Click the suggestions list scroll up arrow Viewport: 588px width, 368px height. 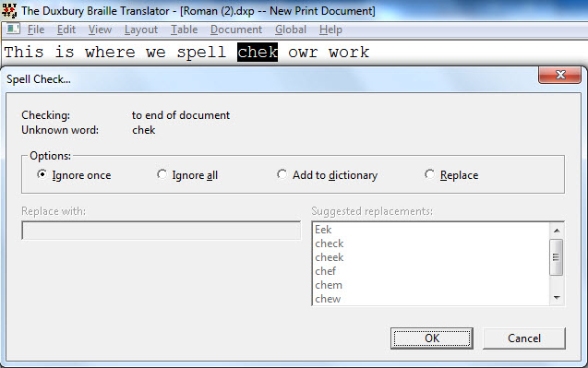[557, 230]
